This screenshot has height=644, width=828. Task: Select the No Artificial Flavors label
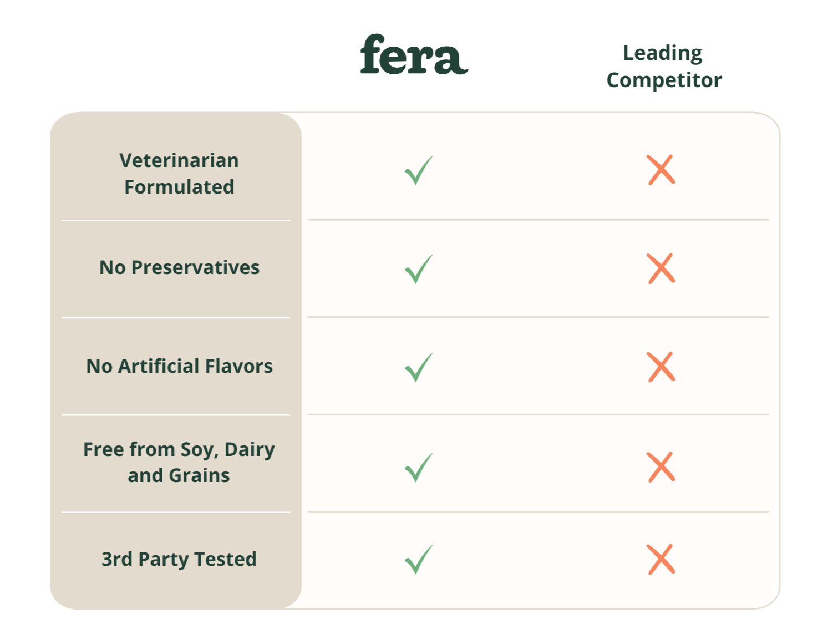(x=179, y=366)
